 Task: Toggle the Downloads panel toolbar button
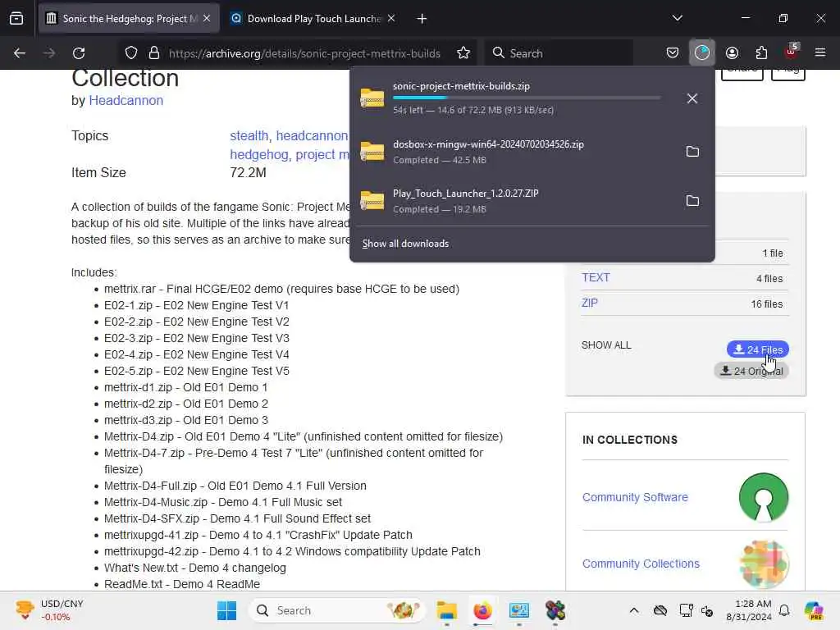point(702,52)
